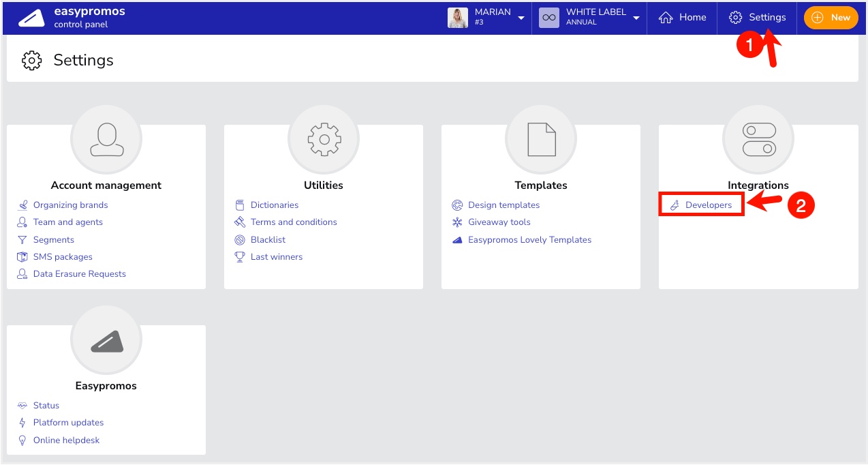Viewport: 868px width, 465px height.
Task: Open Design templates link
Action: 503,205
